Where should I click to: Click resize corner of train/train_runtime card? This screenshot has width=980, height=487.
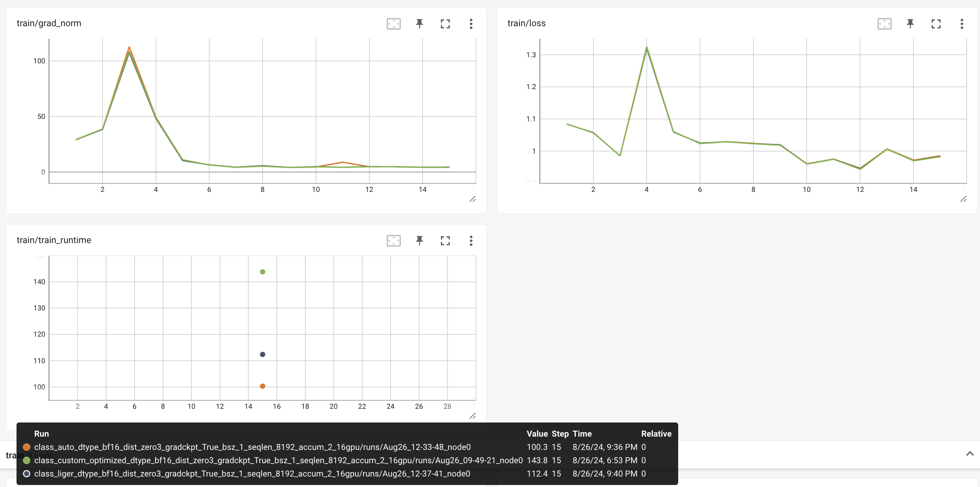[472, 416]
